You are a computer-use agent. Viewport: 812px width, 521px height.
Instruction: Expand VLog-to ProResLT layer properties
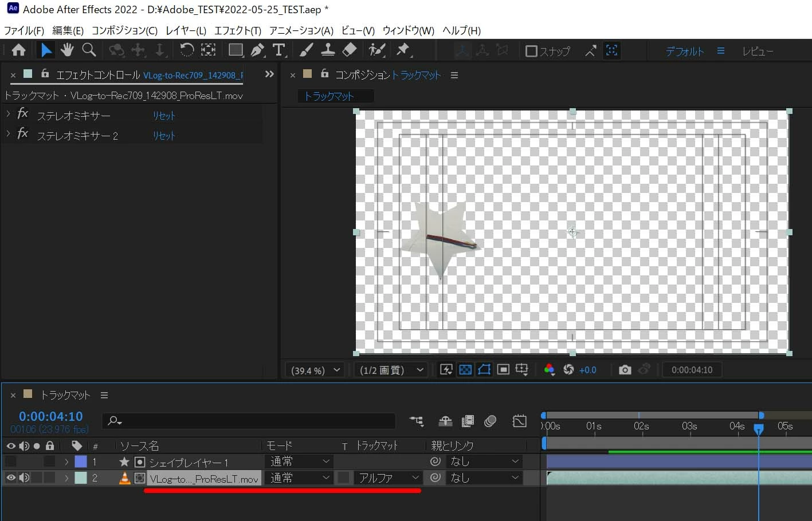click(66, 477)
